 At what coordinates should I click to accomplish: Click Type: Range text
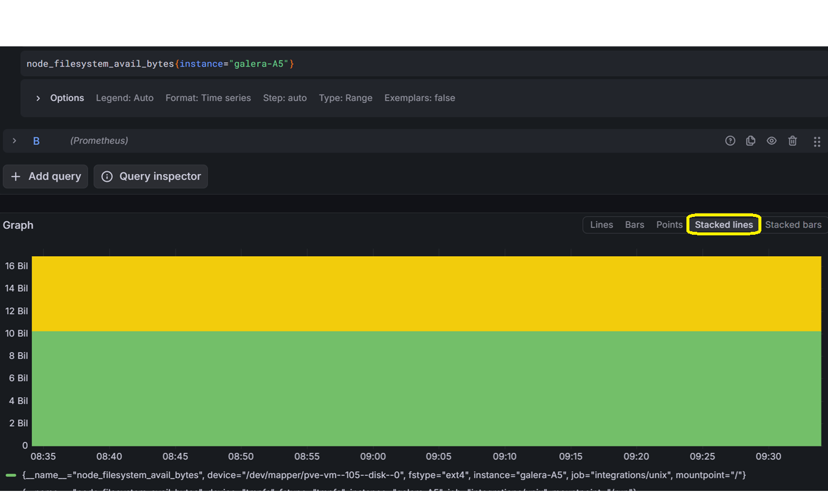[x=346, y=98]
